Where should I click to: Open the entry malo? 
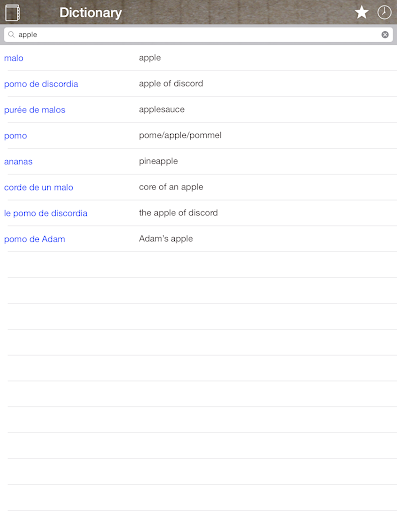(x=14, y=58)
